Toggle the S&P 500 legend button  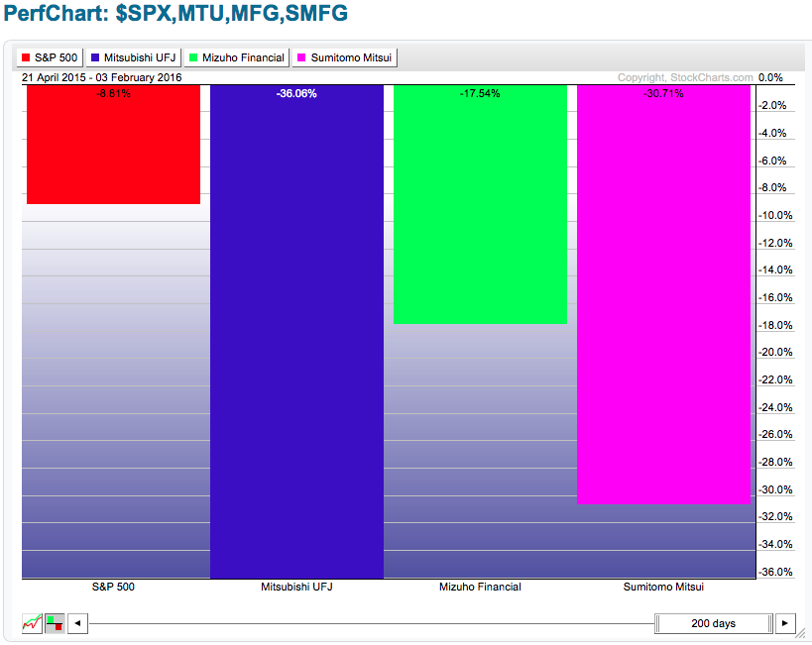[x=50, y=57]
